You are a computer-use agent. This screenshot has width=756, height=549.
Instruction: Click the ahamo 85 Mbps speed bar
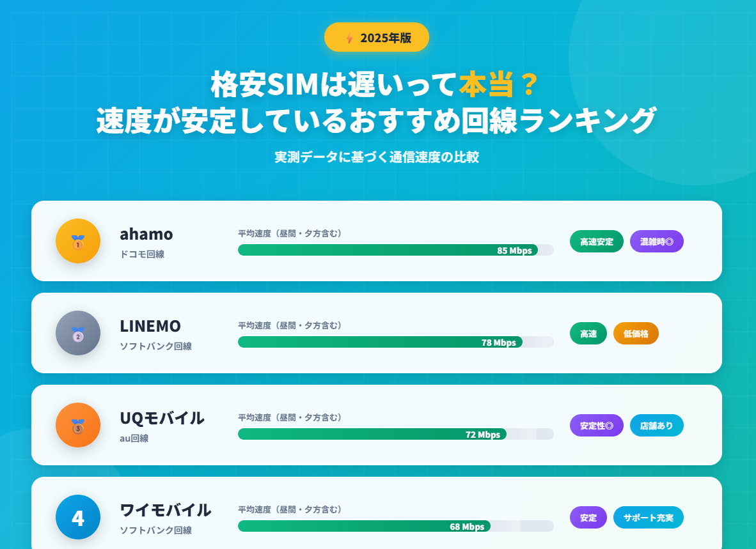pyautogui.click(x=388, y=250)
